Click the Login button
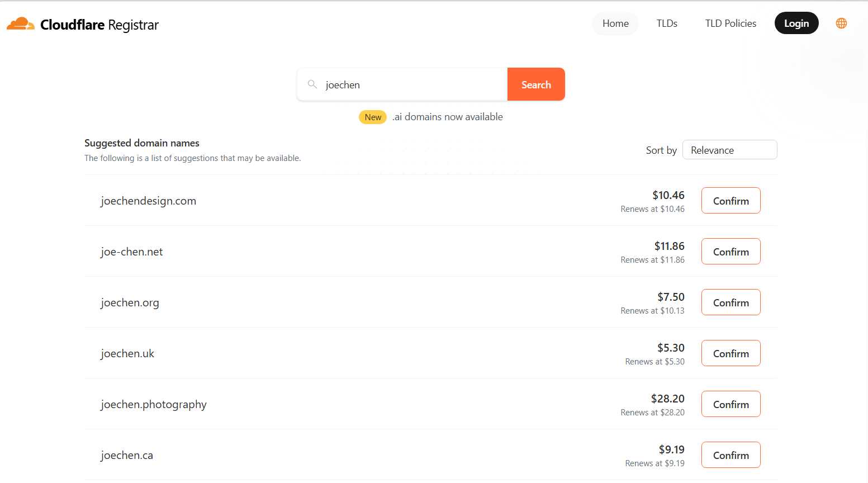This screenshot has width=868, height=483. pyautogui.click(x=796, y=23)
